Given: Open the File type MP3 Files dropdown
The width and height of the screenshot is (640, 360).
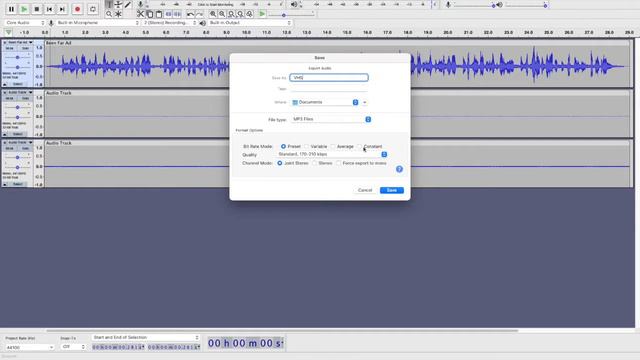Looking at the screenshot, I should pos(331,119).
